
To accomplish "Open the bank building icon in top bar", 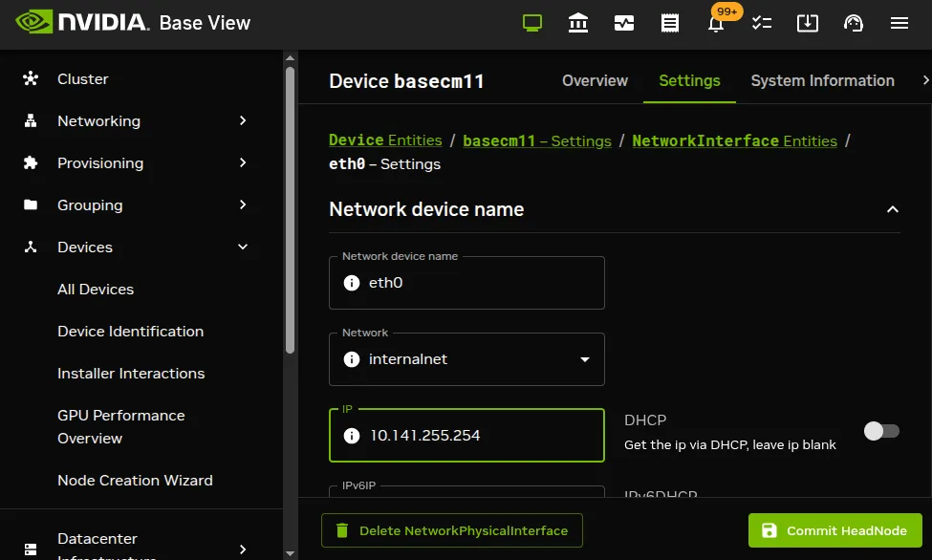I will pos(577,23).
